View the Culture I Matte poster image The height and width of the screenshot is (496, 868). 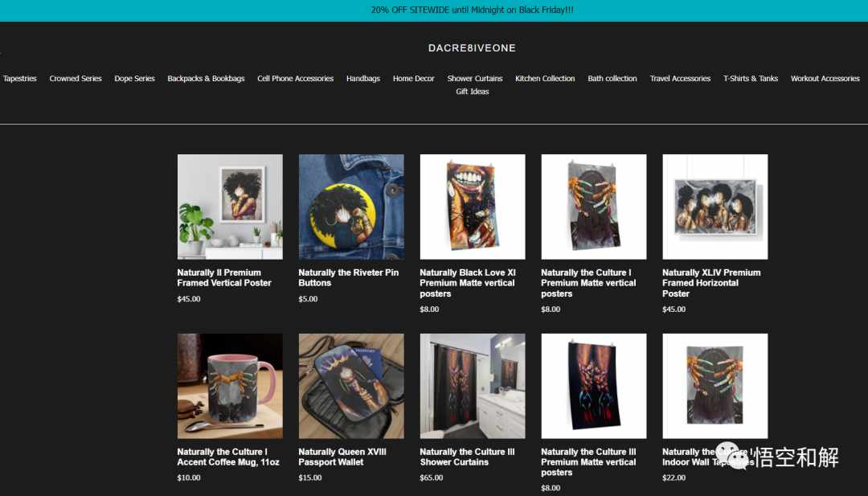[593, 207]
